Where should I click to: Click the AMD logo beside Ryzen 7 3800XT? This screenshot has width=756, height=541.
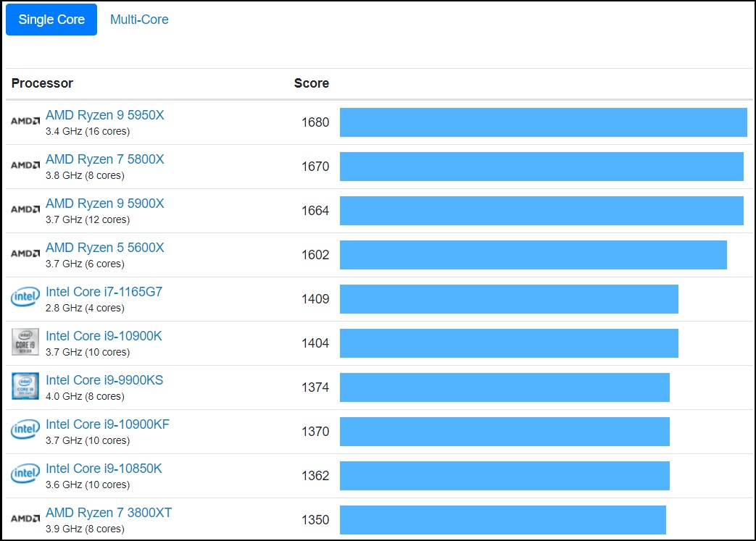point(25,519)
